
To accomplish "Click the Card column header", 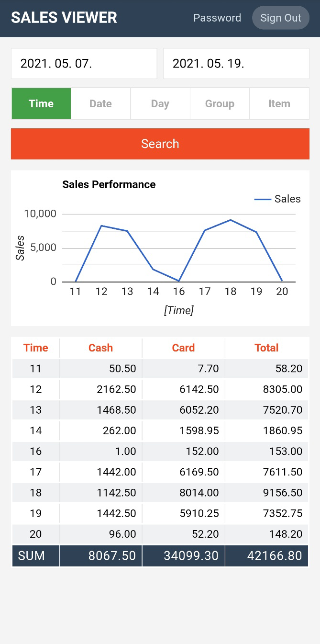I will [x=183, y=348].
